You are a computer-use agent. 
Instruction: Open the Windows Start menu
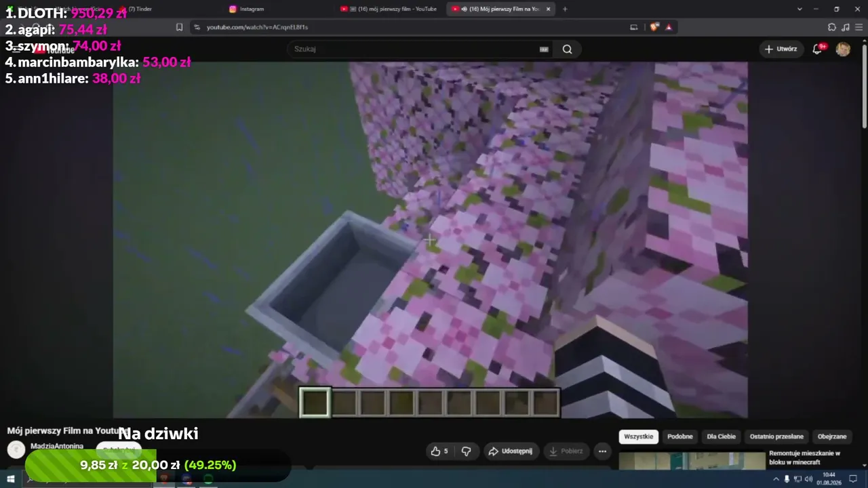coord(11,479)
